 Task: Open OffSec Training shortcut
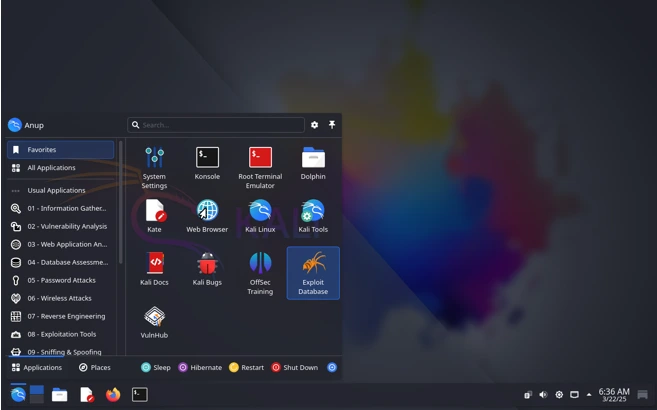pos(260,273)
